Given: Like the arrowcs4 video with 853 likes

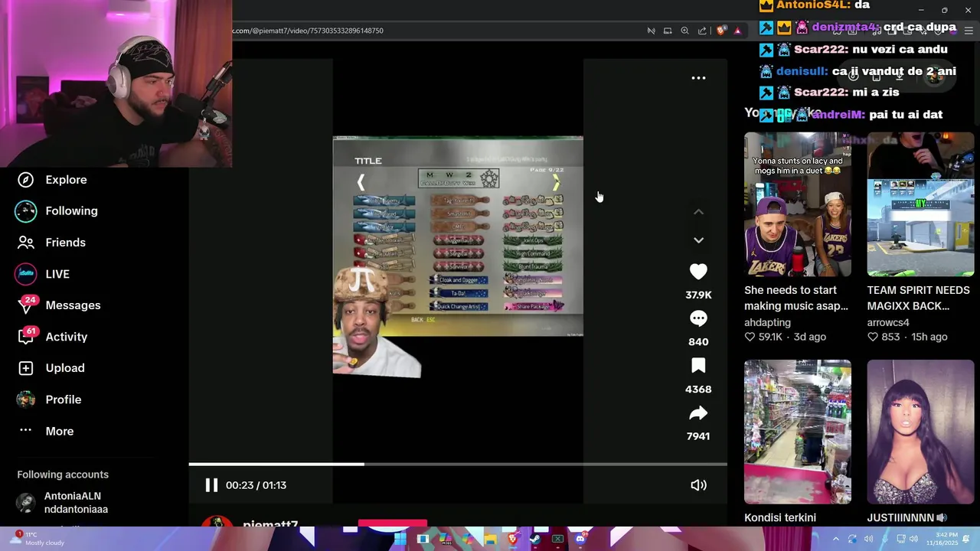Looking at the screenshot, I should tap(884, 337).
